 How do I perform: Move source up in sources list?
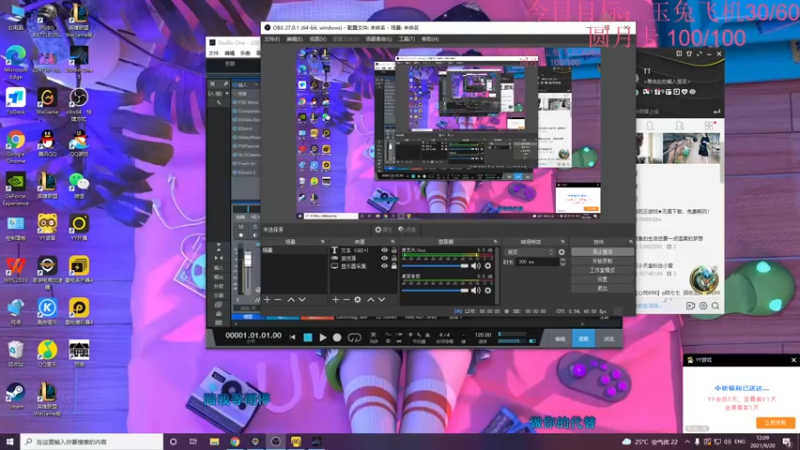[370, 299]
